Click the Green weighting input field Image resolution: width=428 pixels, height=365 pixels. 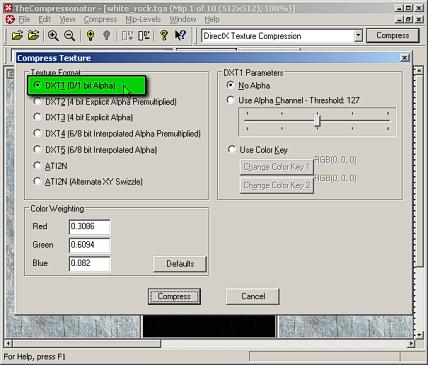[x=90, y=245]
